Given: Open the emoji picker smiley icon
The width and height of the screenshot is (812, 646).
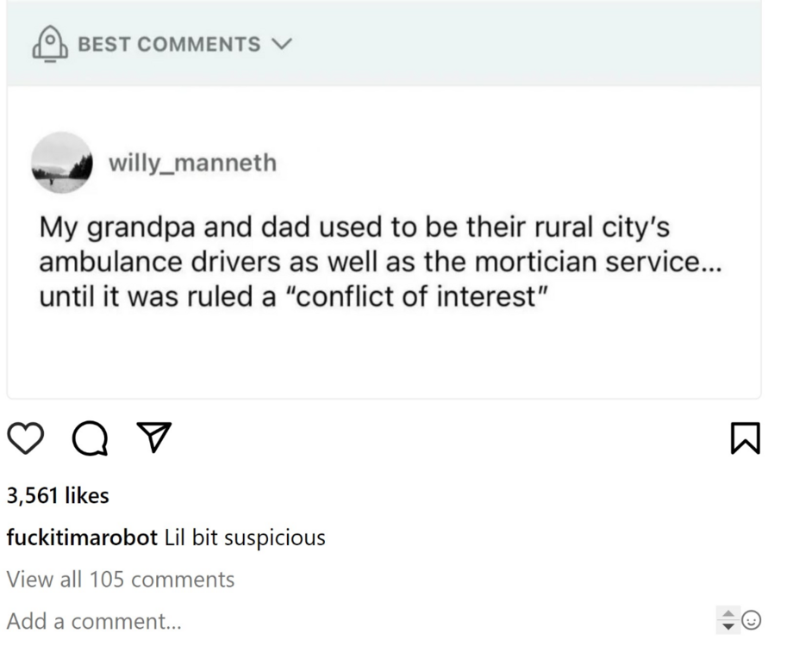Looking at the screenshot, I should (752, 620).
